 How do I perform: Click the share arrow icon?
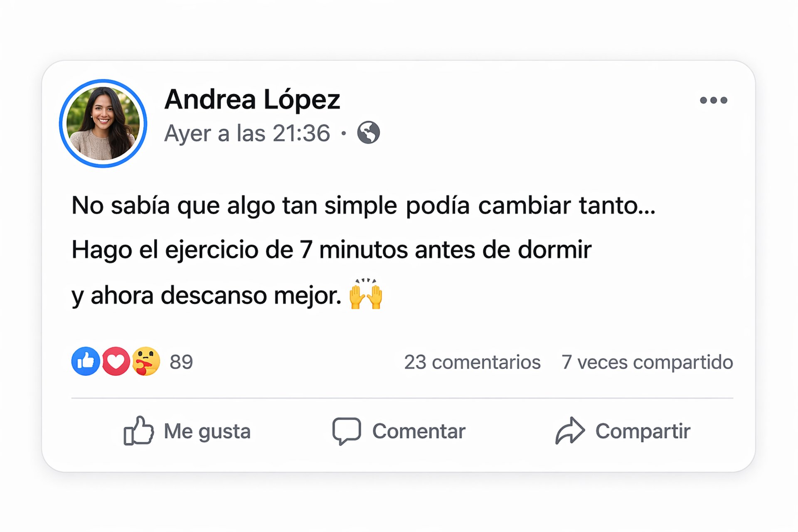click(570, 431)
